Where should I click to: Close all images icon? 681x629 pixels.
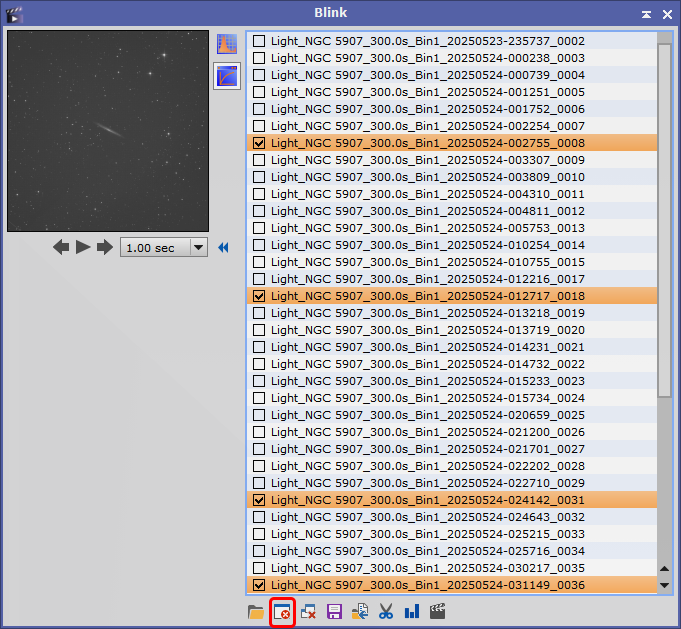click(308, 612)
